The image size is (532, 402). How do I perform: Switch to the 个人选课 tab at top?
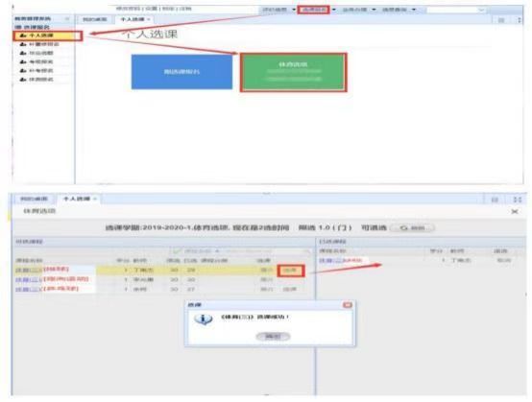click(133, 19)
